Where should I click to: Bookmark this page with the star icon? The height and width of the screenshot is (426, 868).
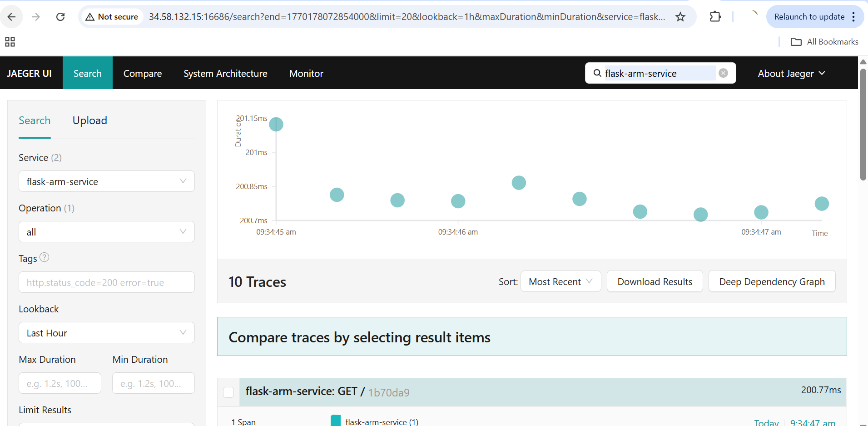tap(680, 16)
